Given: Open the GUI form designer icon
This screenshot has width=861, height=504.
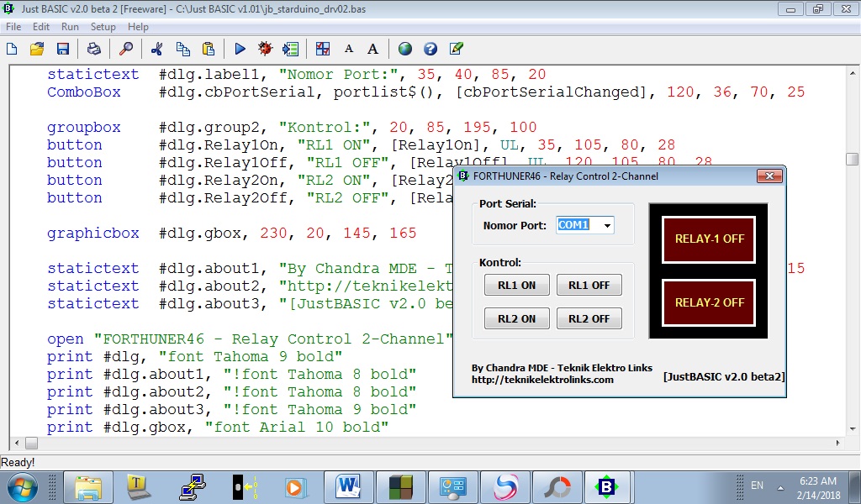Looking at the screenshot, I should pyautogui.click(x=323, y=49).
